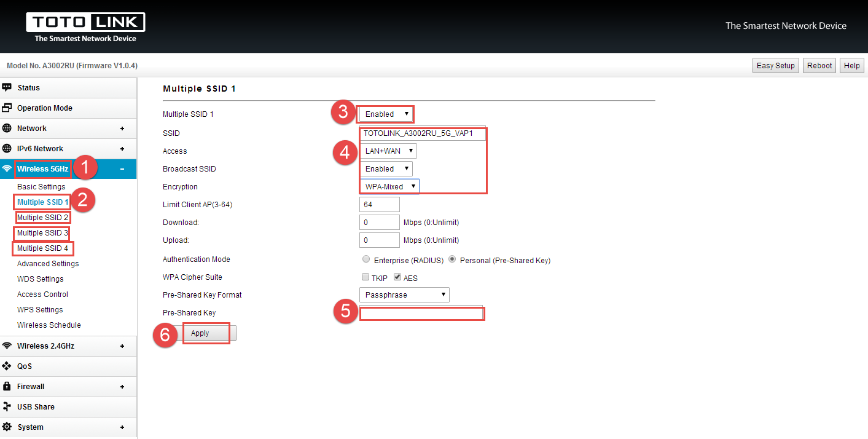This screenshot has width=868, height=439.
Task: Open the Broadcast SSID dropdown
Action: tap(386, 169)
